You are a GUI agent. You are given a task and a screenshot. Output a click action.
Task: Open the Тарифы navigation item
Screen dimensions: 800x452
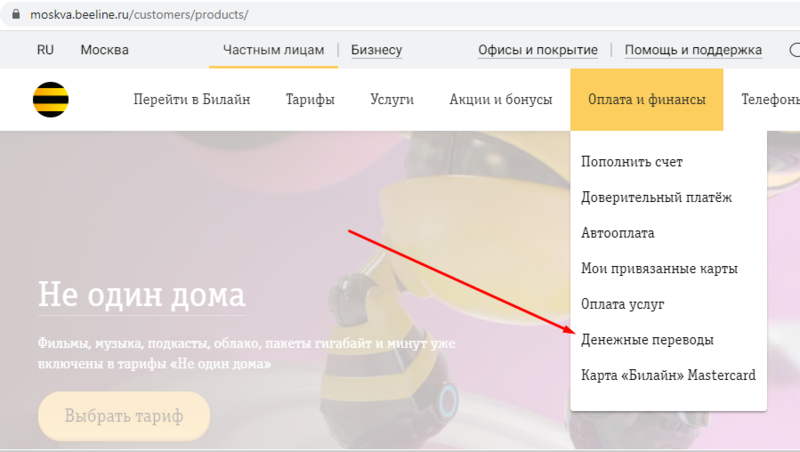click(310, 99)
